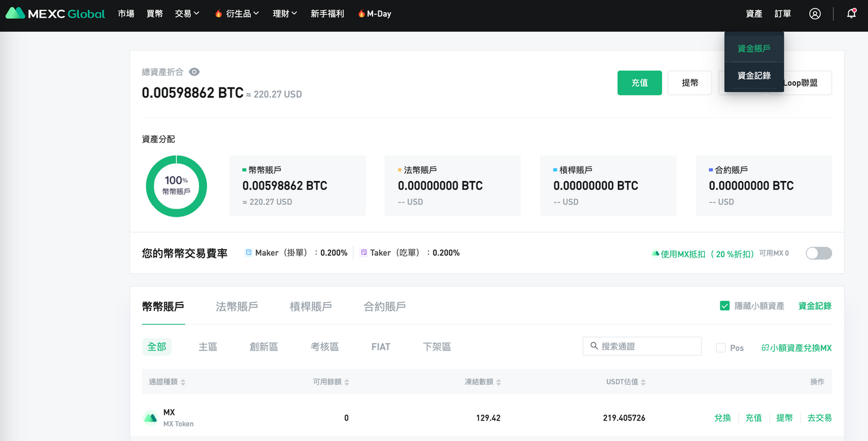Image resolution: width=868 pixels, height=441 pixels.
Task: Select the 全部 filter
Action: [157, 347]
